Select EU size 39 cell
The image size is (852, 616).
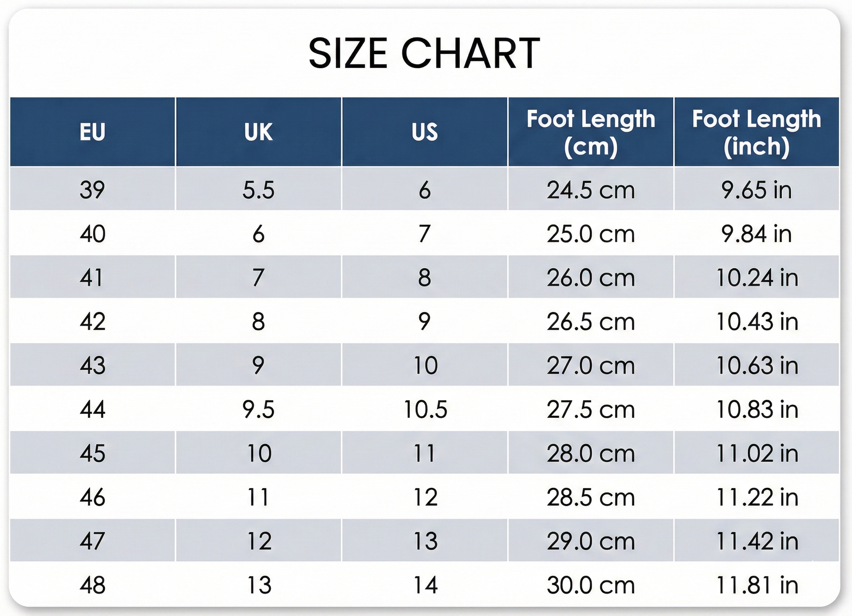(x=92, y=190)
